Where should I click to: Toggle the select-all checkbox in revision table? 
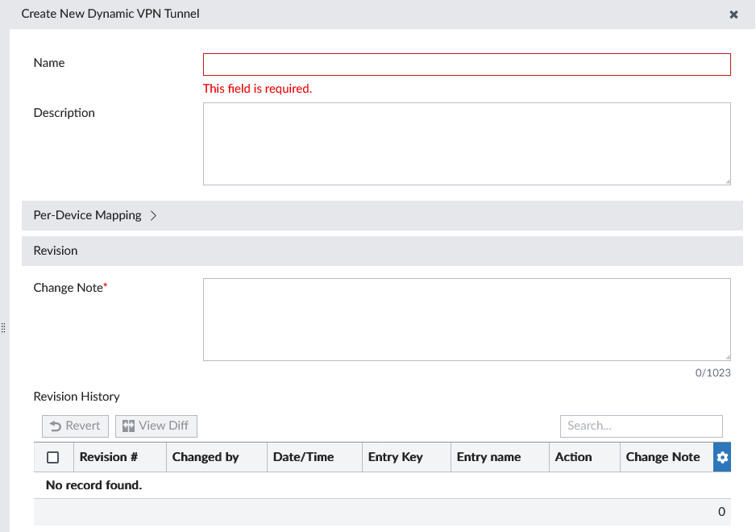(53, 456)
